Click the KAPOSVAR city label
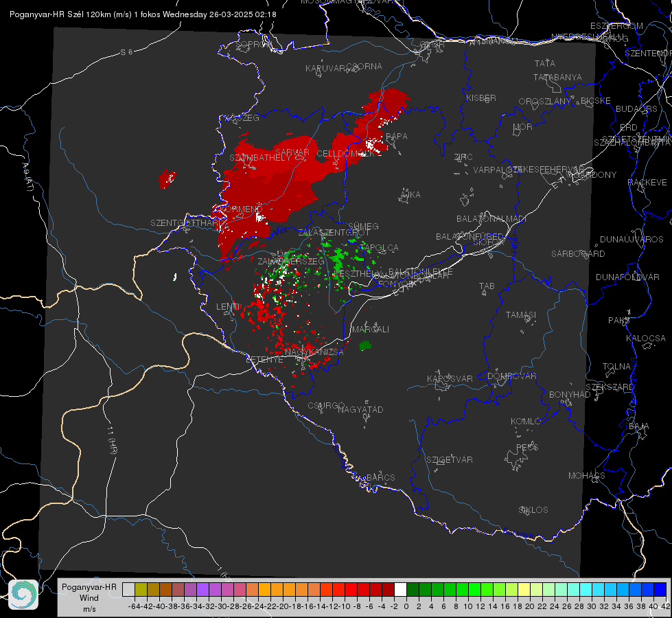This screenshot has height=618, width=672. click(450, 378)
